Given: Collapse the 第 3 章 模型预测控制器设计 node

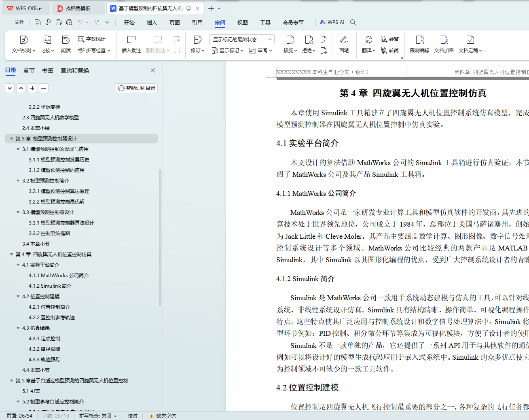Looking at the screenshot, I should 11,139.
